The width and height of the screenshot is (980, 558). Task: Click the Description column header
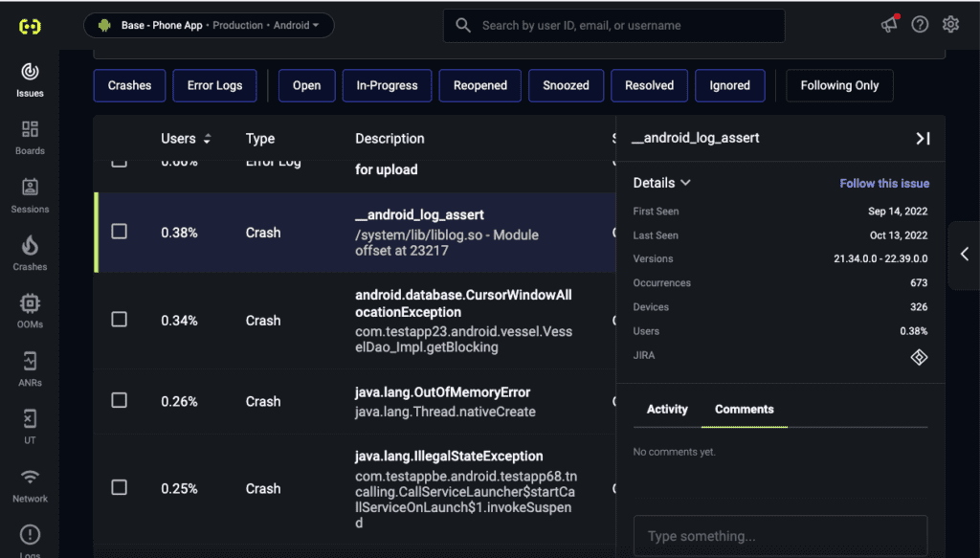[390, 139]
